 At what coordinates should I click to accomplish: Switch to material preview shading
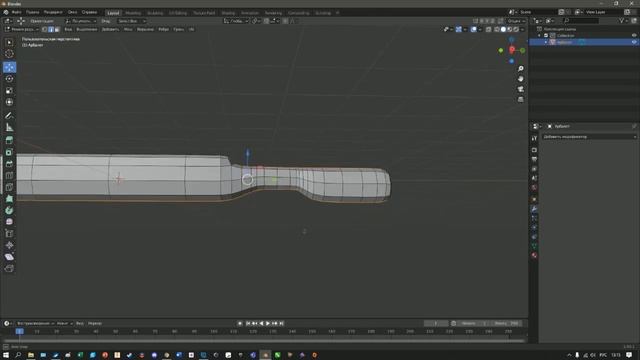(510, 29)
